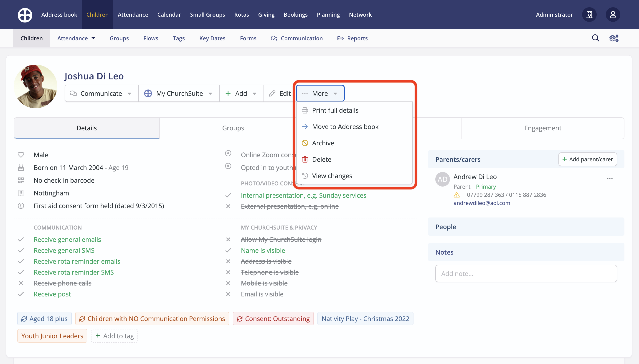639x364 pixels.
Task: Click the printer icon for Print full details
Action: tap(305, 110)
